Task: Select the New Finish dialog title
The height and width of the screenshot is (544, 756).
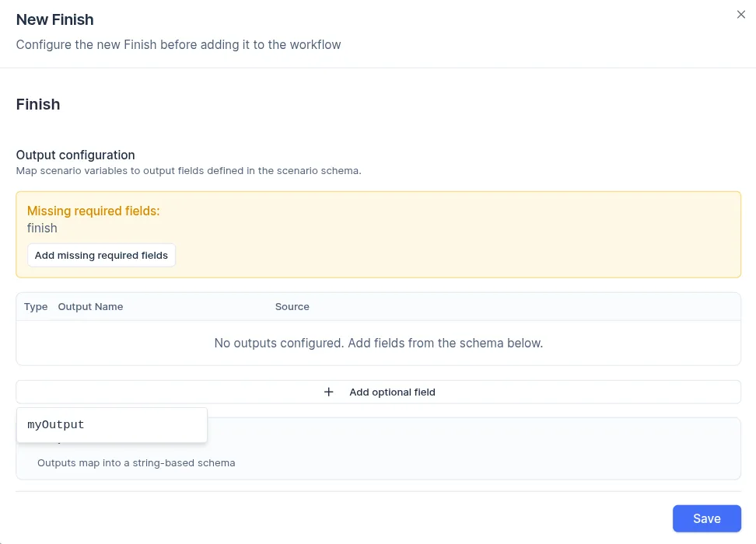Action: pos(54,19)
